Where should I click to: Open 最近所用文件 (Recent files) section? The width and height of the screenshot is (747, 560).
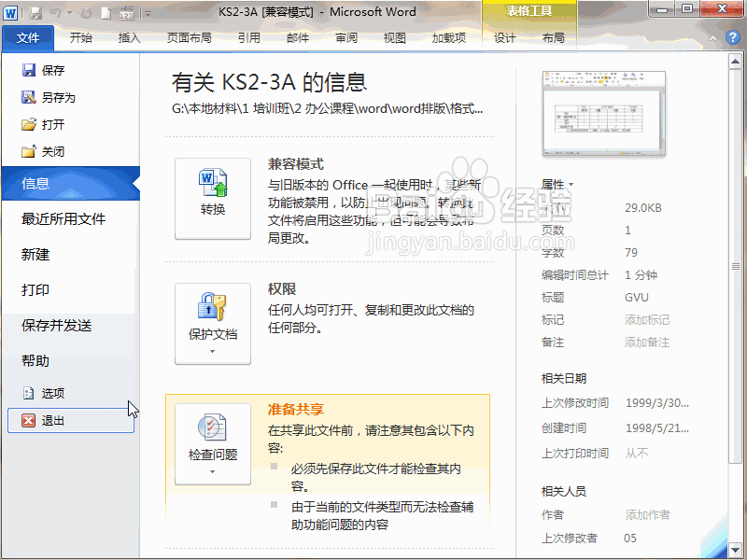tap(63, 219)
